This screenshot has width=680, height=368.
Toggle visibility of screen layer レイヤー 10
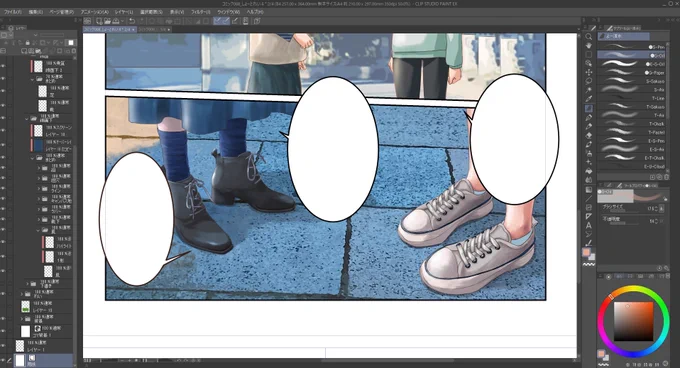click(x=3, y=130)
